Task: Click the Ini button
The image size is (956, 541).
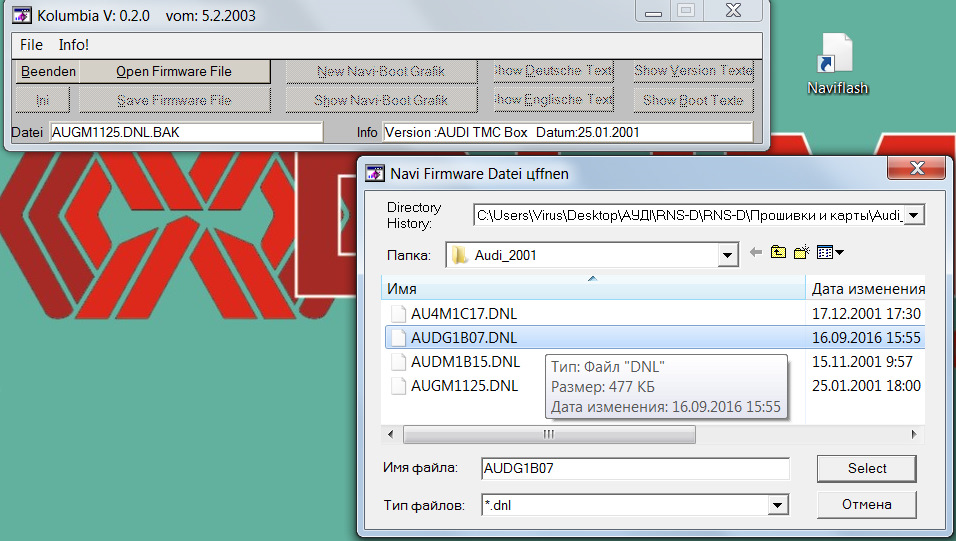Action: [x=42, y=100]
